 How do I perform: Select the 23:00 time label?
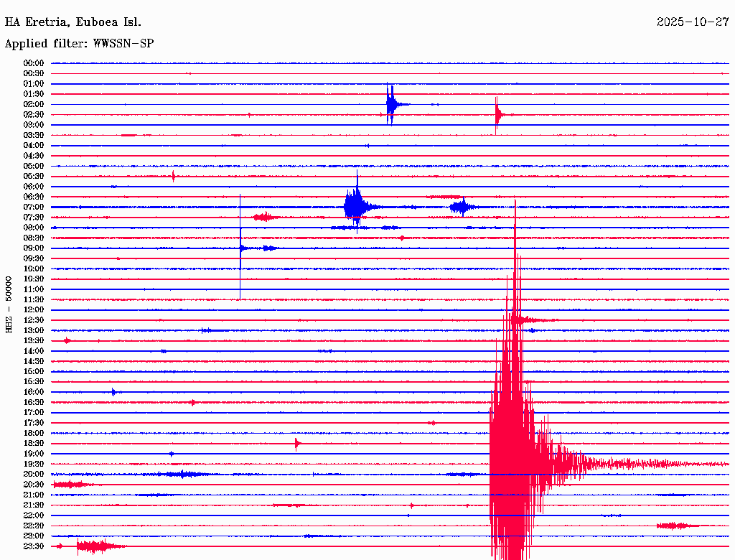(34, 536)
